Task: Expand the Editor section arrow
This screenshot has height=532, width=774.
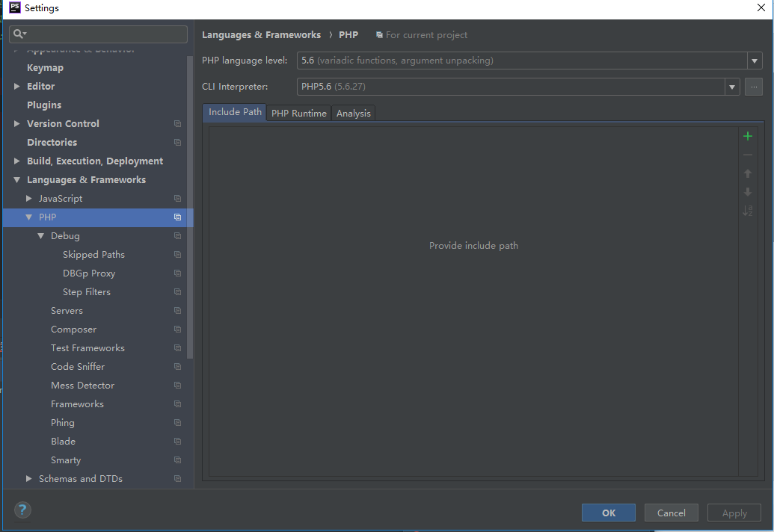Action: click(16, 86)
